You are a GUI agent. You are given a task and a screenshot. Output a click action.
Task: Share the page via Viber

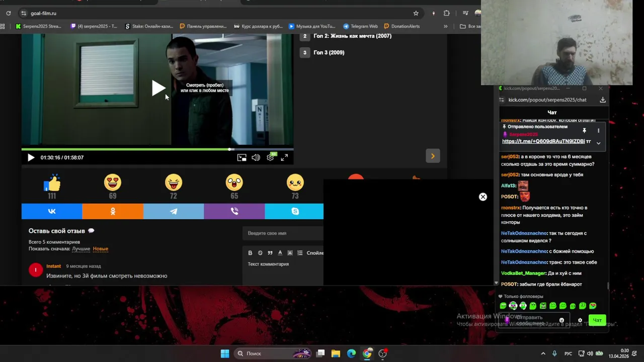coord(234,211)
